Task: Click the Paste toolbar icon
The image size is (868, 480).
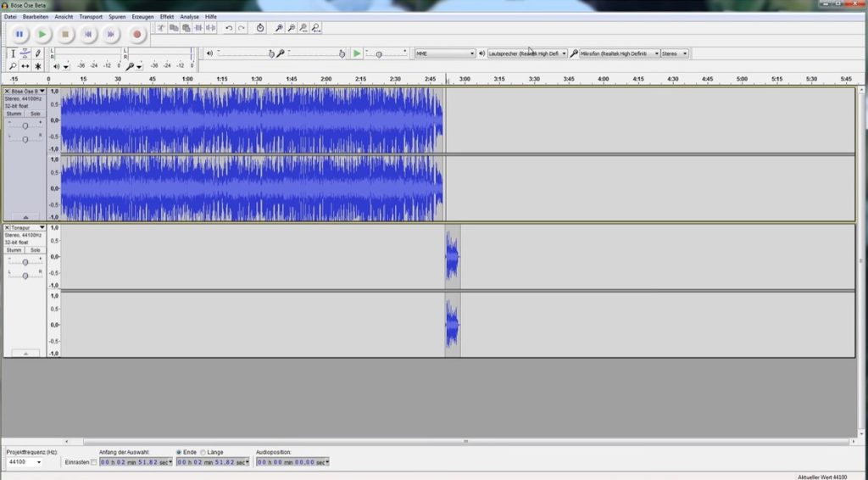Action: click(186, 28)
